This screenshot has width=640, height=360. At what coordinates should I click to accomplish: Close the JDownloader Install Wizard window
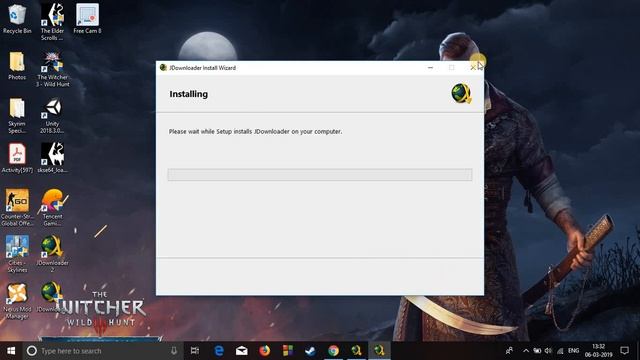(x=473, y=68)
